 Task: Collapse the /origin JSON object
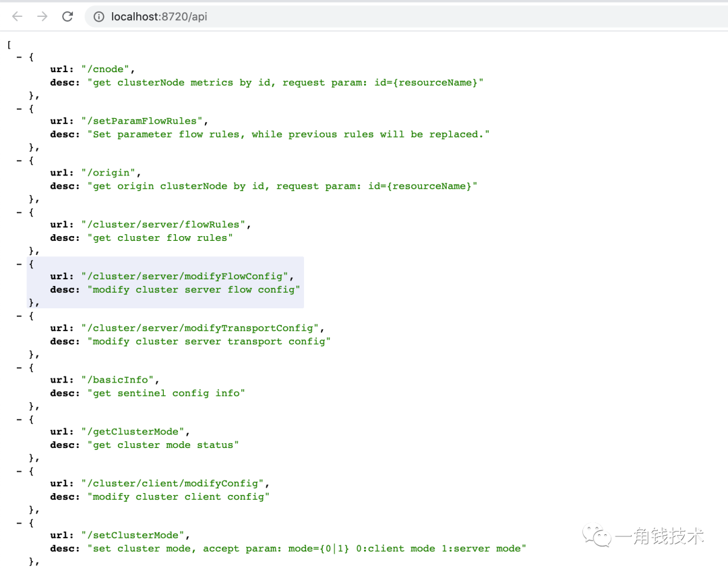[19, 161]
